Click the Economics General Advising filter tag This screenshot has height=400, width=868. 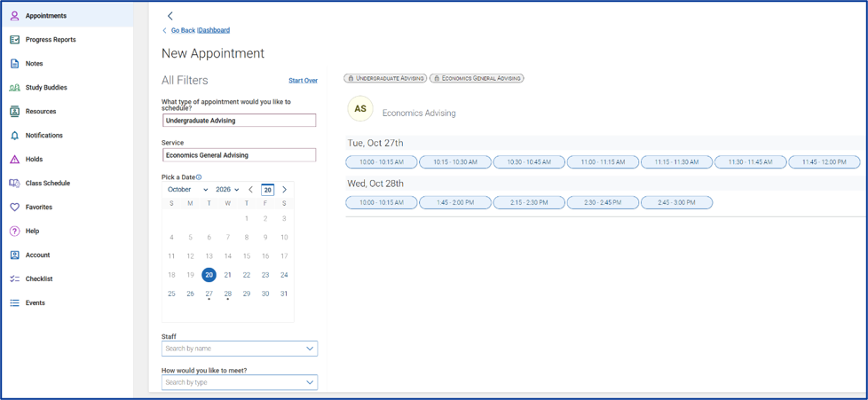(x=477, y=79)
